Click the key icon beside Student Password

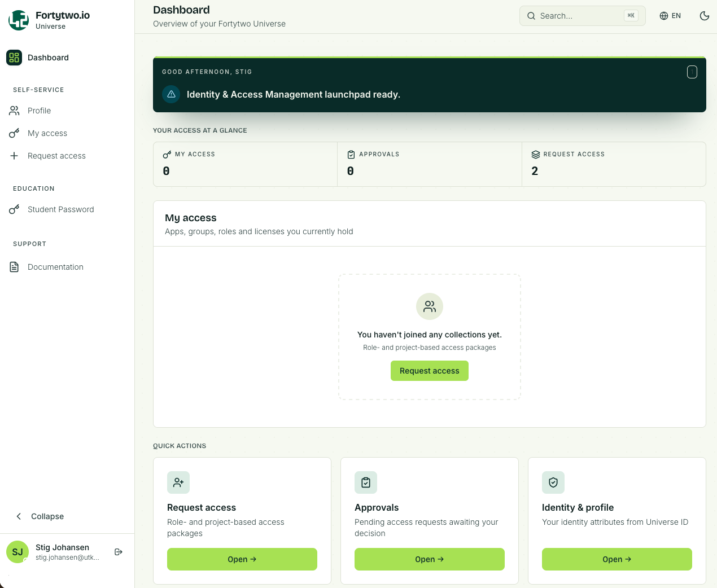[x=14, y=209]
